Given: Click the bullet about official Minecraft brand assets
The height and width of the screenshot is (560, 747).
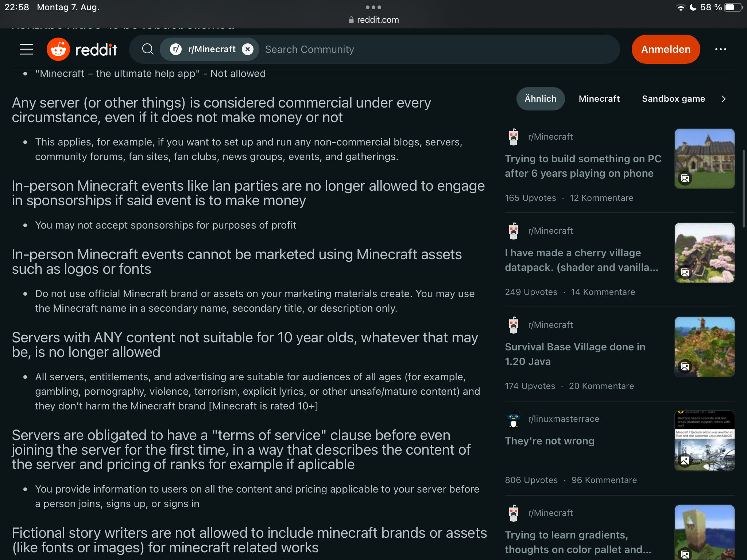Looking at the screenshot, I should pyautogui.click(x=255, y=301).
